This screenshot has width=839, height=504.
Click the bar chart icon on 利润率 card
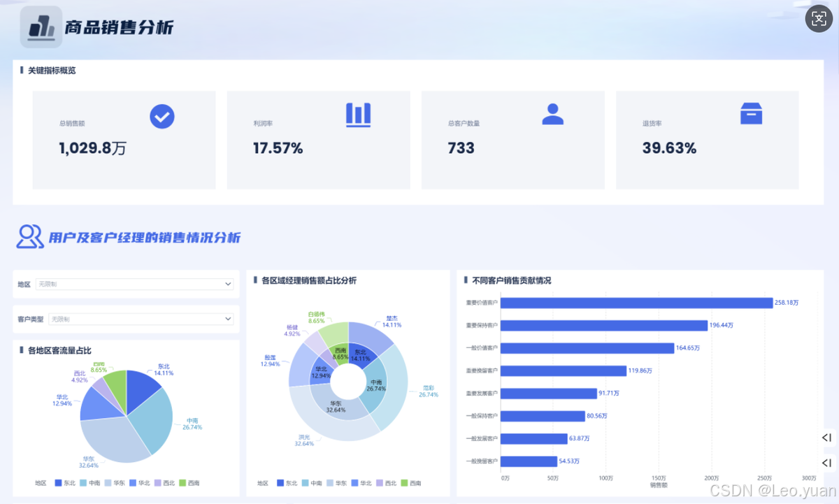pos(358,115)
